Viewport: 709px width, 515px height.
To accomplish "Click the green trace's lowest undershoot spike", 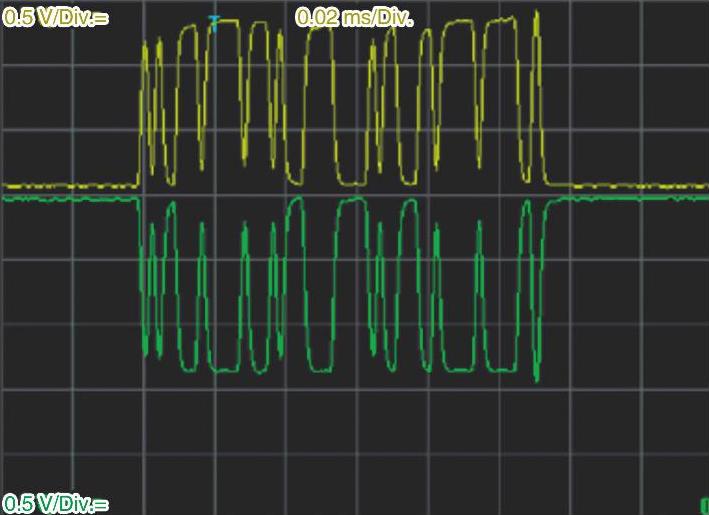I will 537,378.
